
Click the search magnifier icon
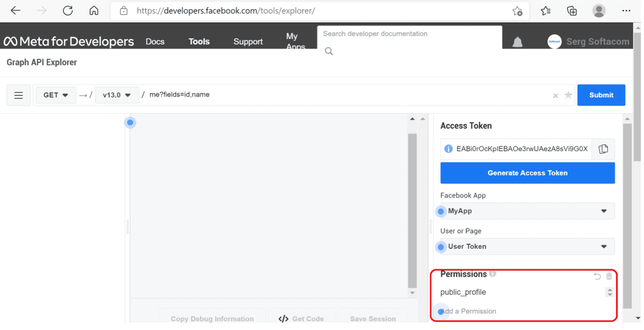coord(329,51)
